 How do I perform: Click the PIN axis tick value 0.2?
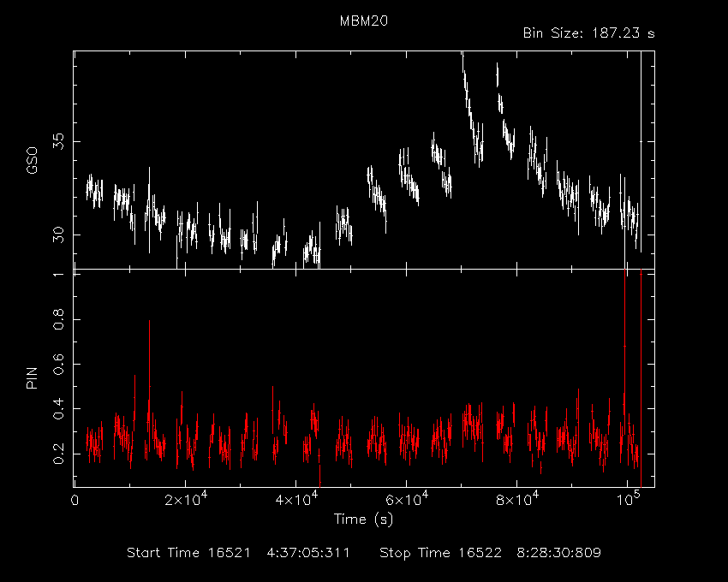(x=58, y=454)
